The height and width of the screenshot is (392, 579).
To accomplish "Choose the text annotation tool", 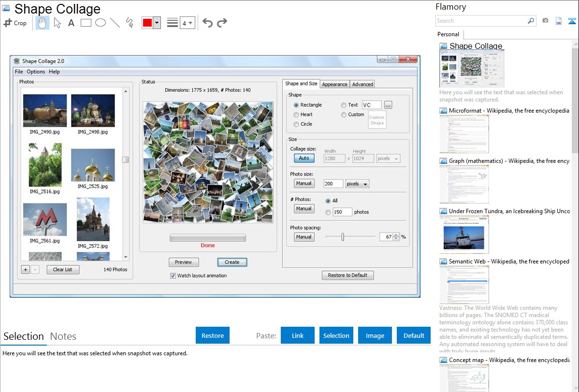I will pyautogui.click(x=71, y=23).
